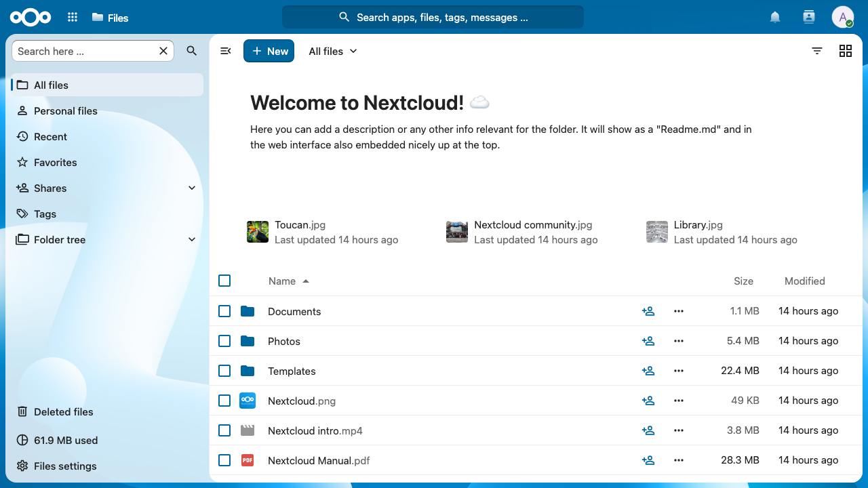Viewport: 868px width, 488px height.
Task: Open the notifications bell
Action: [775, 18]
